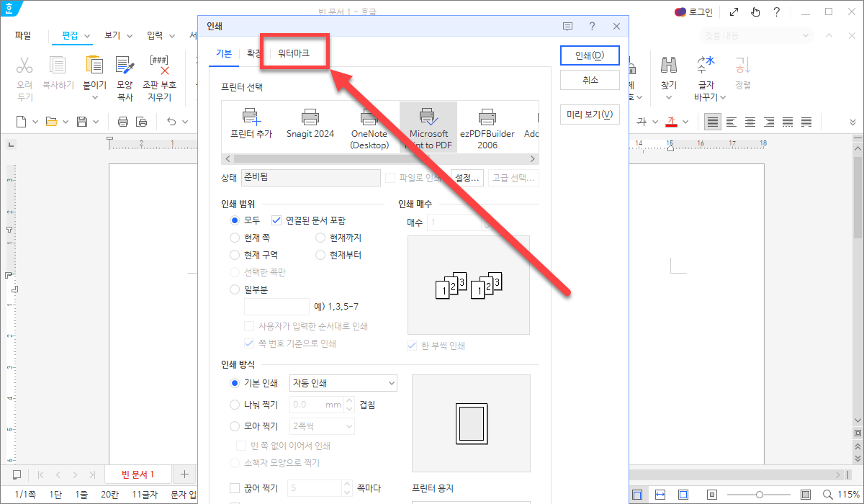Select the Microsoft Print to PDF printer

[428, 128]
